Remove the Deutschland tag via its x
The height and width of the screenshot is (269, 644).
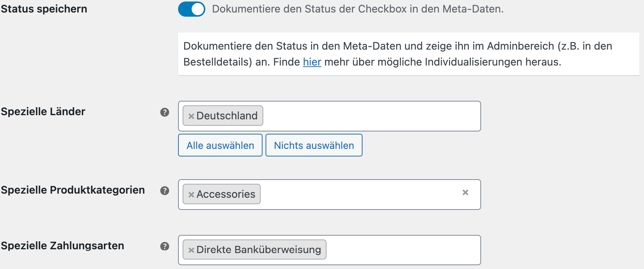pos(191,116)
